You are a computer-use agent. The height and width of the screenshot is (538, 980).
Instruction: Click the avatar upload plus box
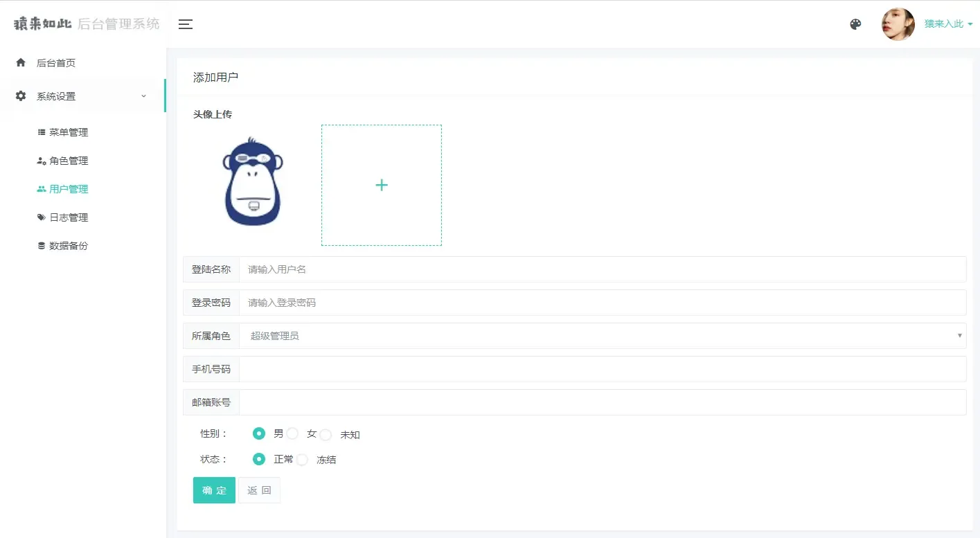[x=381, y=184]
